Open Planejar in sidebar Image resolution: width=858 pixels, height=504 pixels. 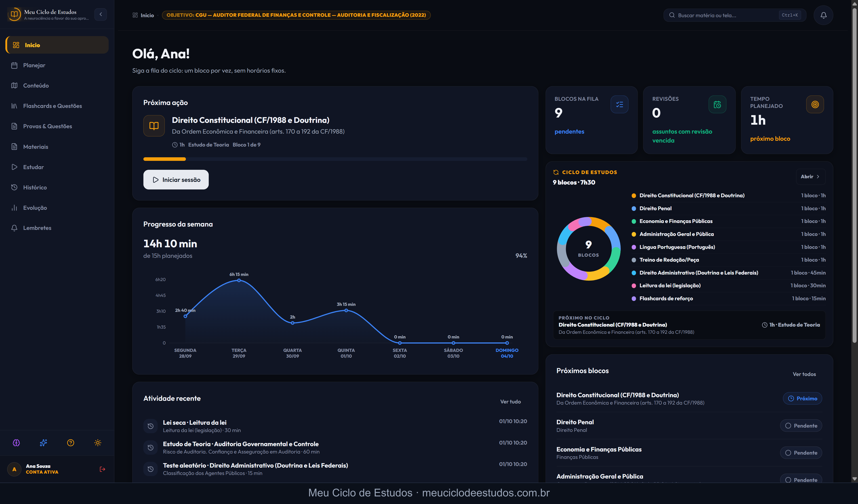click(x=57, y=65)
